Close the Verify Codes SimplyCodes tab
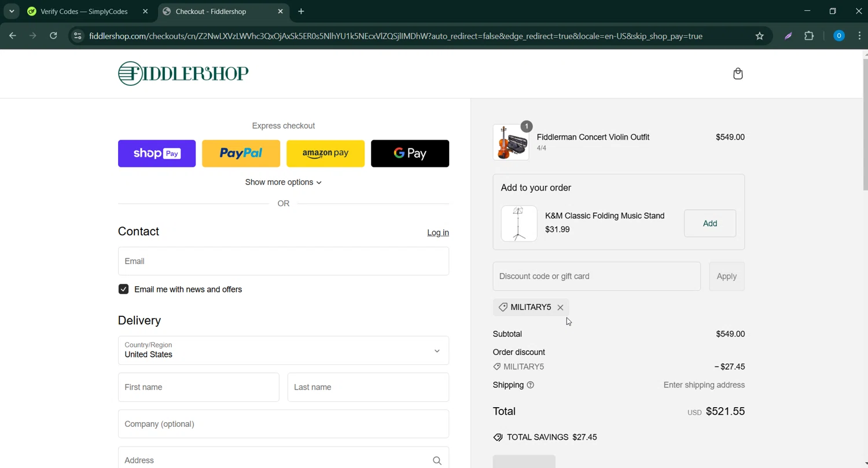The image size is (868, 468). (x=145, y=12)
